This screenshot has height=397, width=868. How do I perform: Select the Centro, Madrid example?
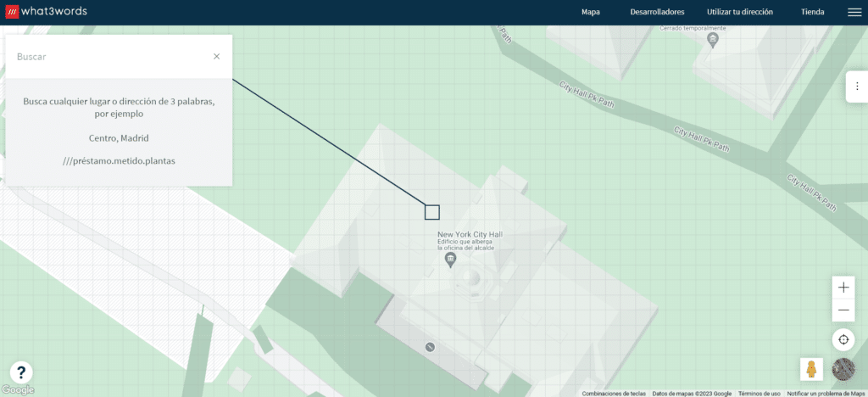[119, 138]
